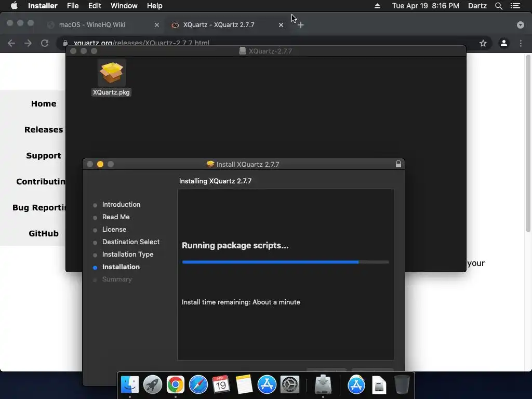Click the XQuartz.pkg file name label
532x399 pixels.
[111, 92]
